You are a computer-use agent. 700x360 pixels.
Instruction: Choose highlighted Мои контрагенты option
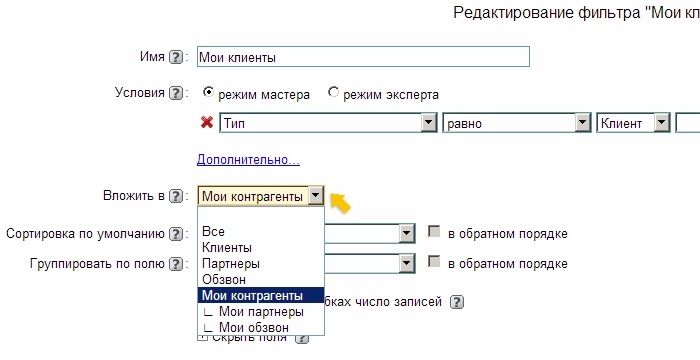coord(261,295)
